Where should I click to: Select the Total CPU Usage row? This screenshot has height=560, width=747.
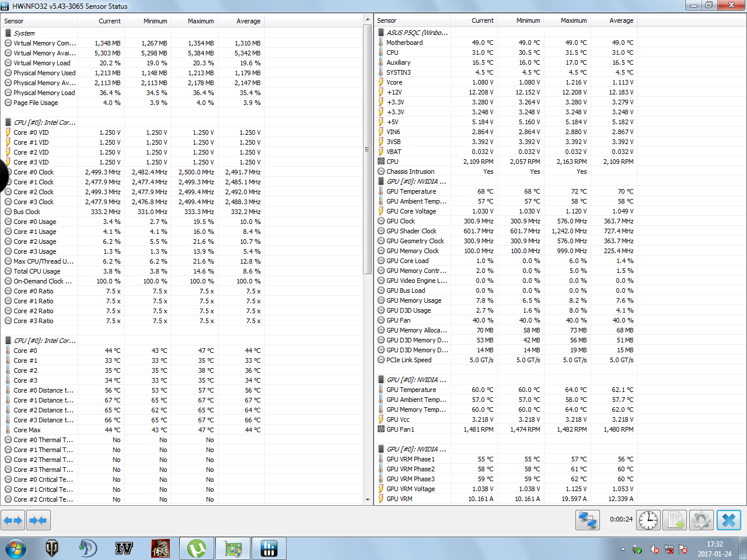click(182, 271)
